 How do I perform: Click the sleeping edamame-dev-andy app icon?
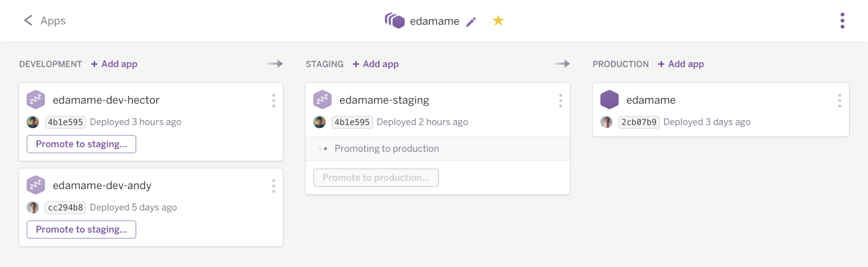click(36, 184)
